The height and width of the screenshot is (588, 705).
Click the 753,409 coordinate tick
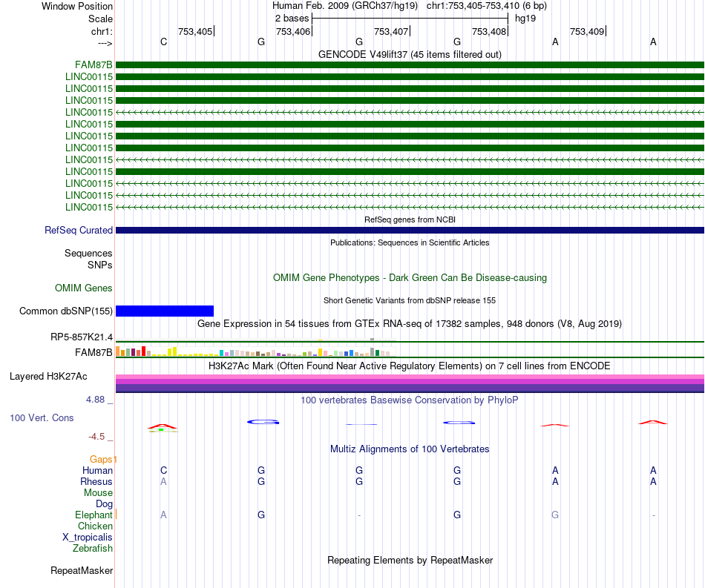587,31
